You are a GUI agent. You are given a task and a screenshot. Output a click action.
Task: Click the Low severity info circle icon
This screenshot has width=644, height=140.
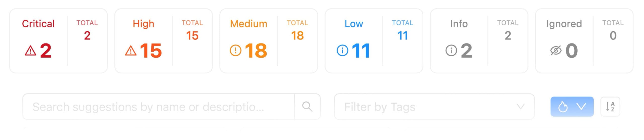(342, 51)
